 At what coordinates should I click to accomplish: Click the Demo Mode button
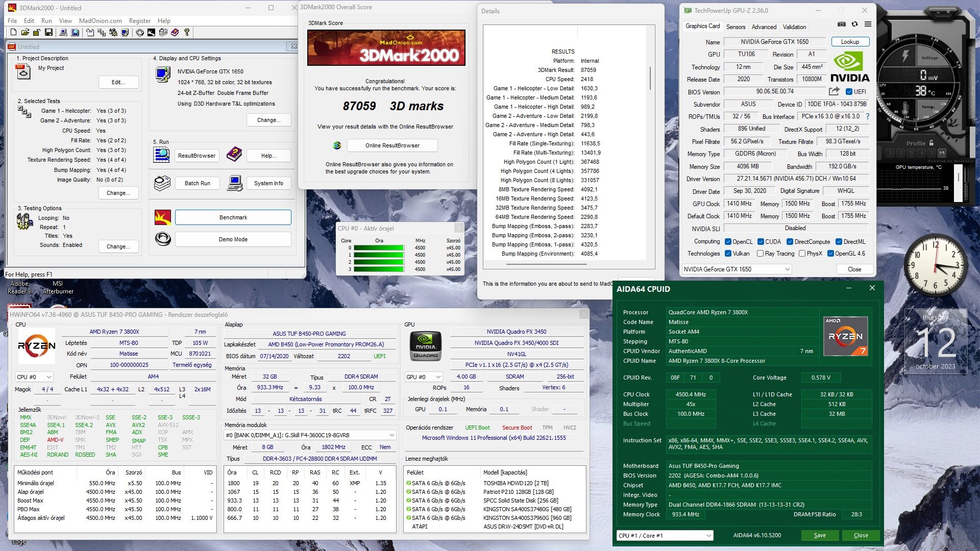click(233, 239)
